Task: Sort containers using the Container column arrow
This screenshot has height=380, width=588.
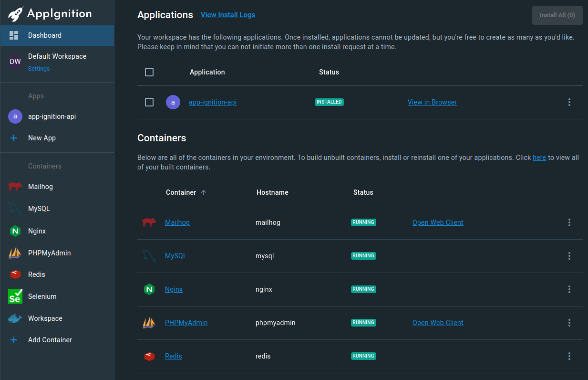Action: click(x=203, y=192)
